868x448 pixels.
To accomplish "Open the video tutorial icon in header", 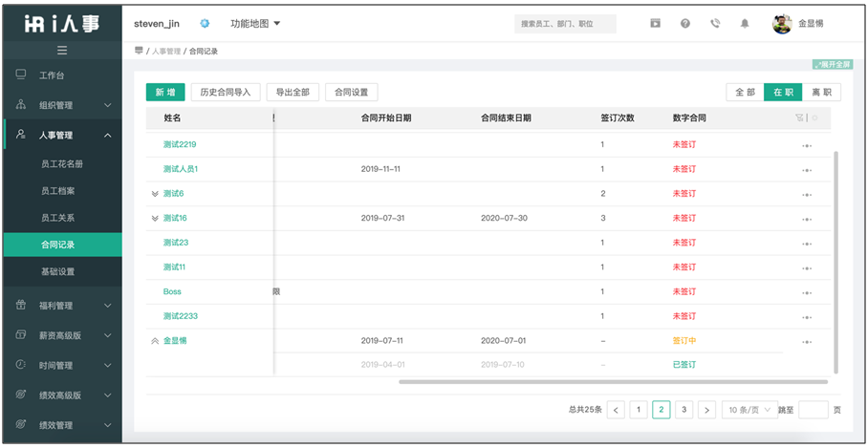I will point(656,23).
